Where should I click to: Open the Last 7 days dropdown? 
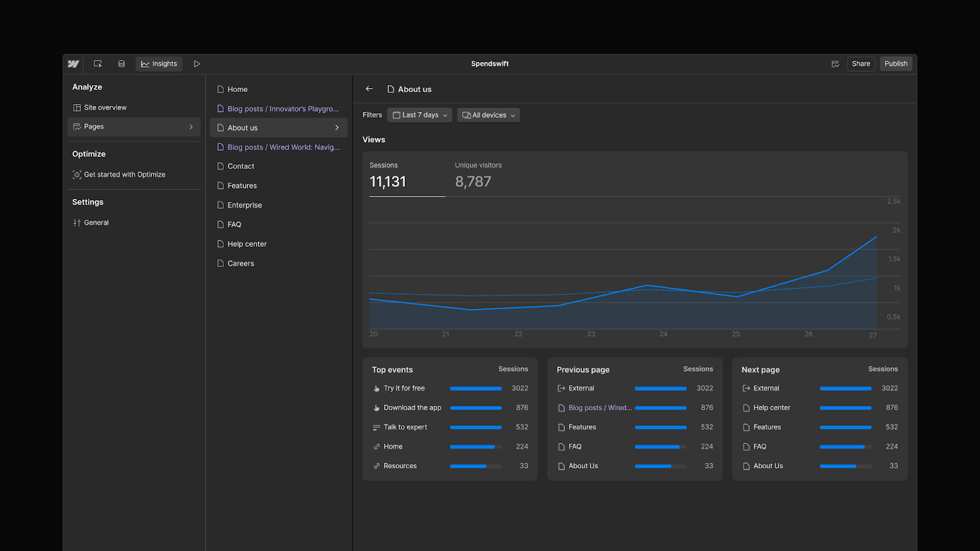click(420, 115)
